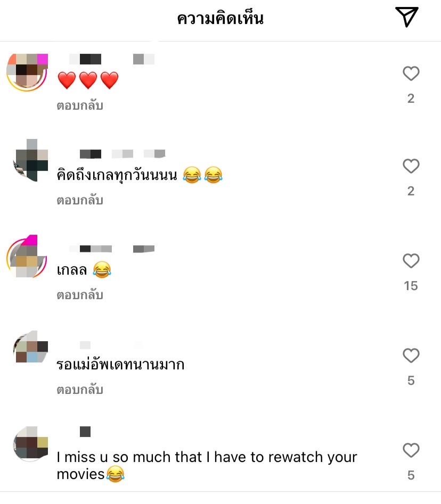Like the คิดถึงเกลทุกวันนนน comment

coord(411,166)
